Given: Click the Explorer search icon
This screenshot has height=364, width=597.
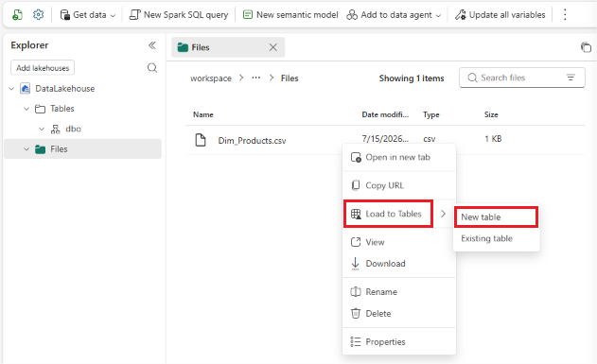Looking at the screenshot, I should (152, 68).
